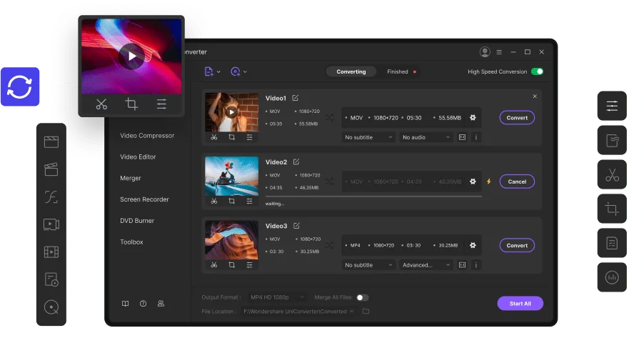Screen dimensions: 644x338
Task: Open the Video2 thumbnail
Action: tap(231, 176)
